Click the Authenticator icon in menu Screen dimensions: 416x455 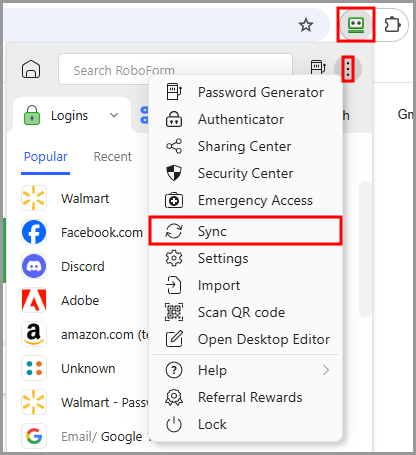pos(174,119)
